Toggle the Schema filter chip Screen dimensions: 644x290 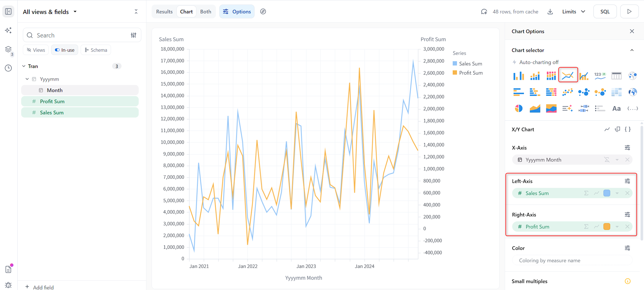coord(96,50)
